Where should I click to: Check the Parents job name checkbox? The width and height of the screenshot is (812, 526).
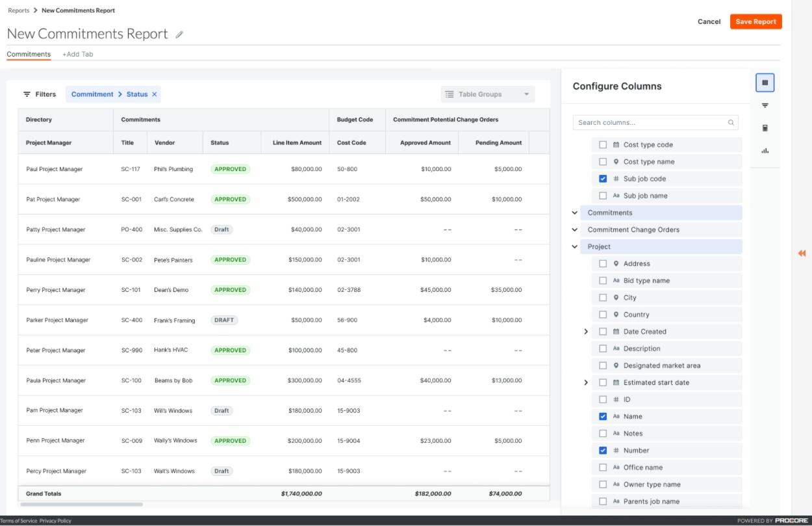(x=603, y=501)
